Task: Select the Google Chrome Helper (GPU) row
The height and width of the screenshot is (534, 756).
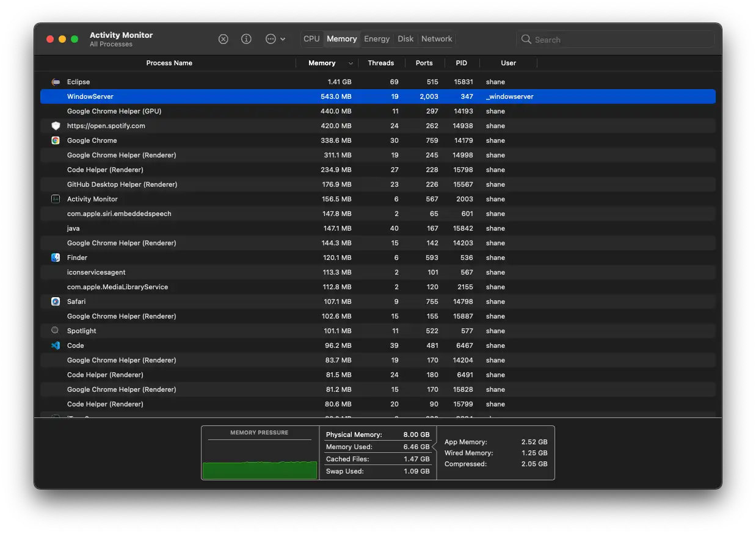Action: (378, 111)
